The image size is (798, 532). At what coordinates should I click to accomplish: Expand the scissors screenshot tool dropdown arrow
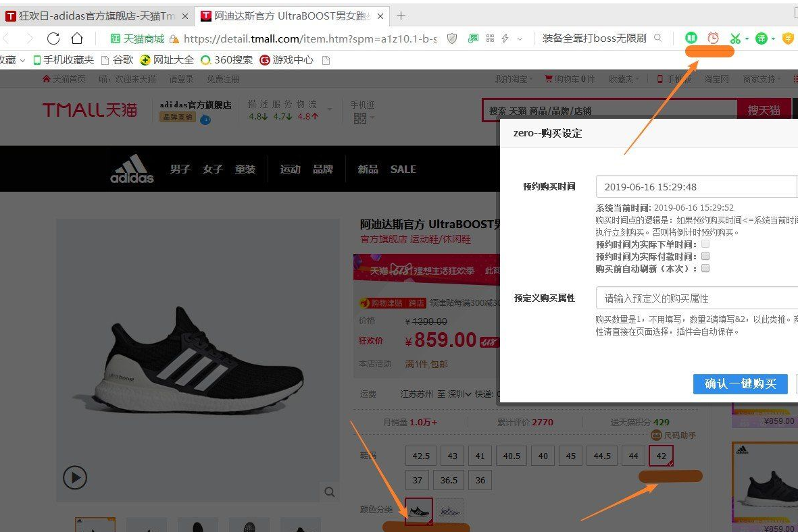point(747,38)
